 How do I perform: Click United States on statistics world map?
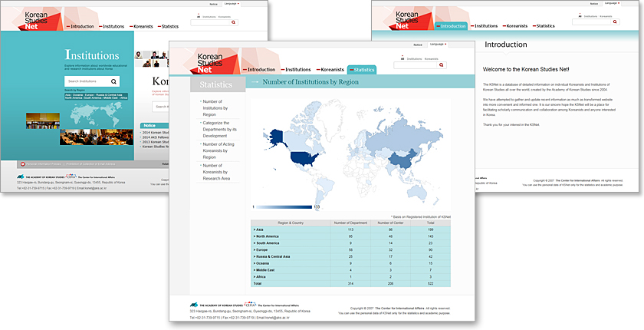pyautogui.click(x=304, y=158)
